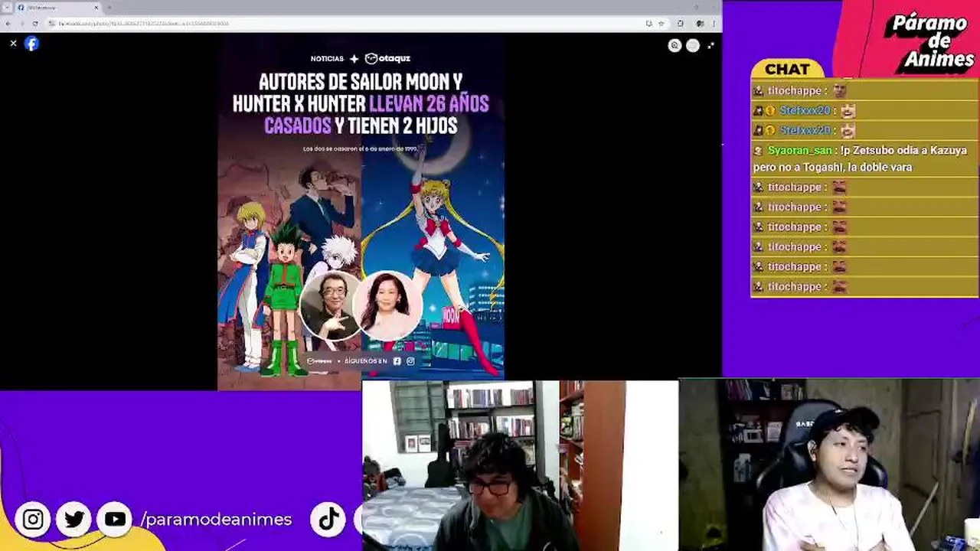The image size is (980, 551).
Task: Click the /paramodeanimes handle text
Action: click(216, 520)
